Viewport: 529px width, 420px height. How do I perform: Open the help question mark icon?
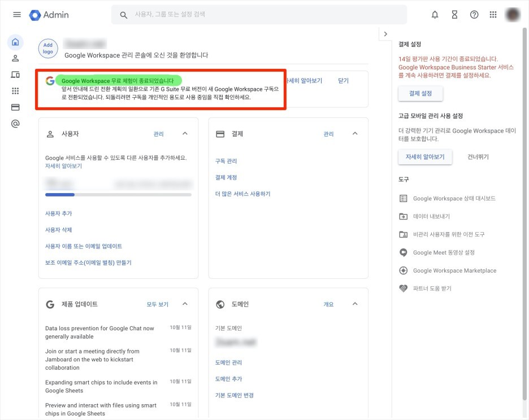click(x=474, y=15)
